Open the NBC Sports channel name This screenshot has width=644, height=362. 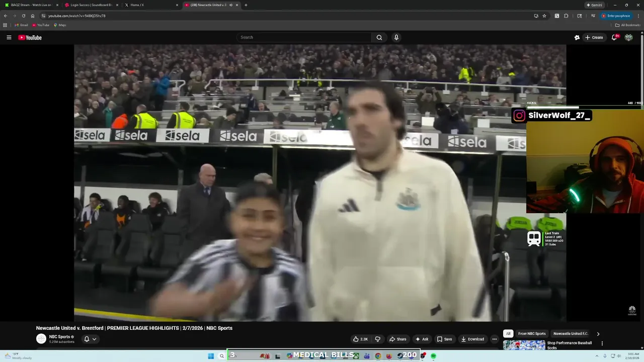click(x=60, y=337)
